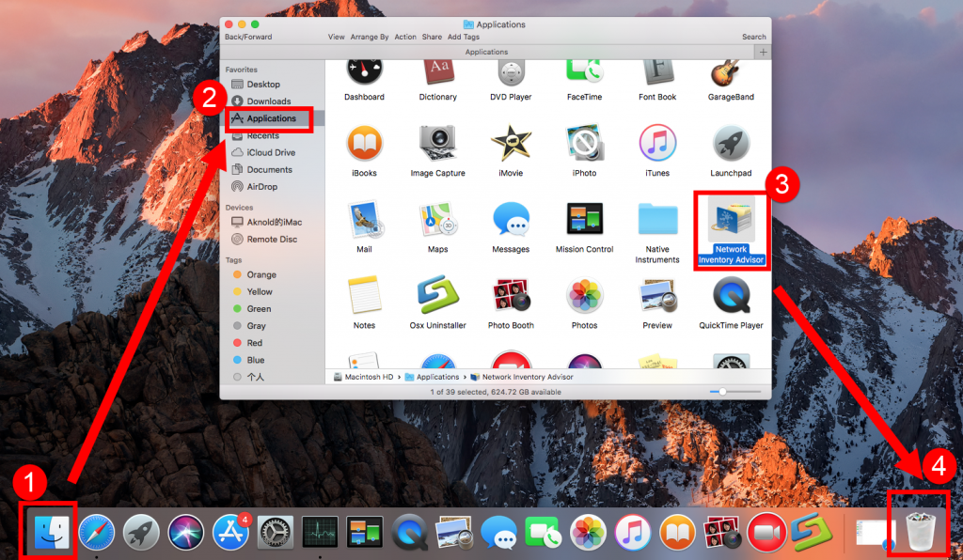Screen dimensions: 963x560
Task: Select AirDrop in the sidebar
Action: [x=262, y=187]
